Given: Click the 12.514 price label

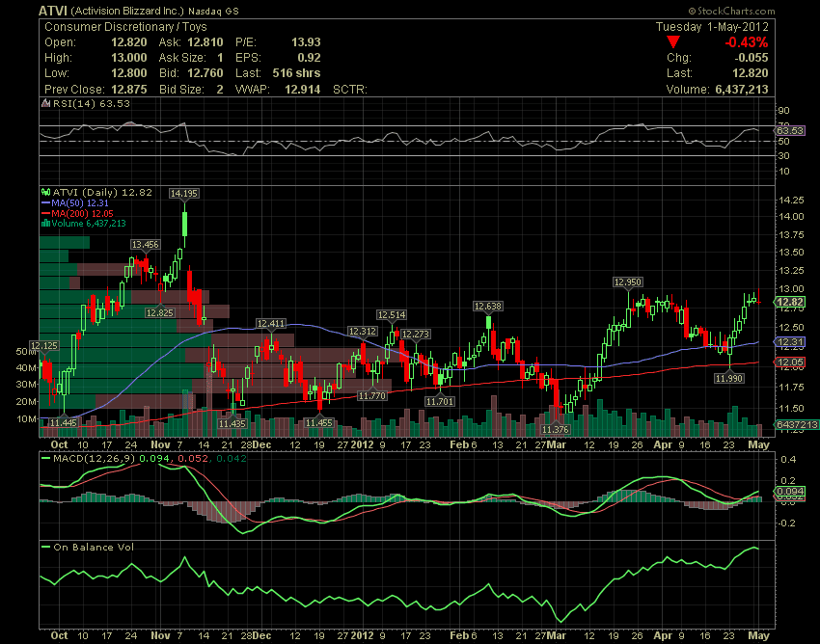Looking at the screenshot, I should coord(392,314).
